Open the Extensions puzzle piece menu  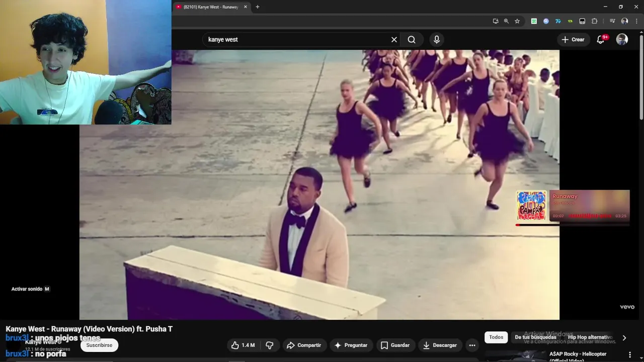pyautogui.click(x=594, y=21)
